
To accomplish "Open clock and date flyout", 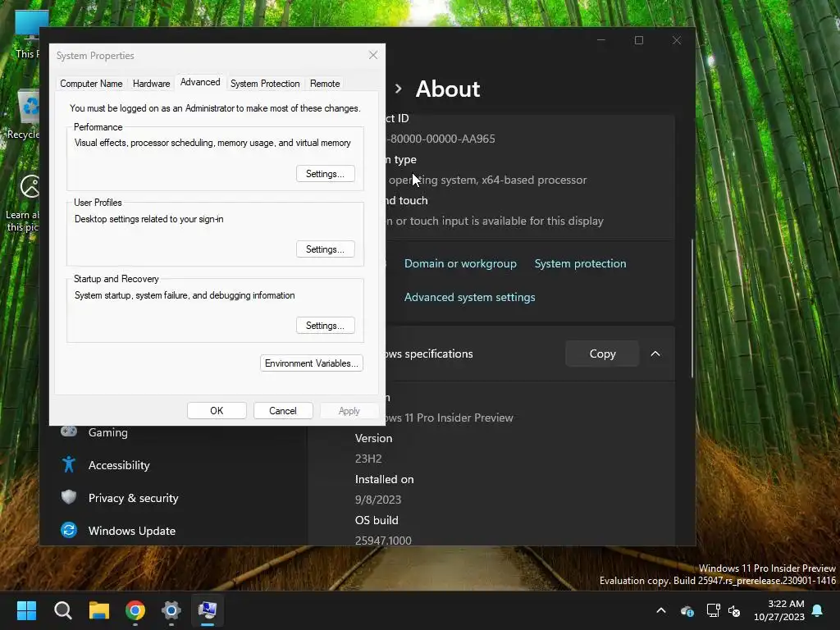I will 779,610.
